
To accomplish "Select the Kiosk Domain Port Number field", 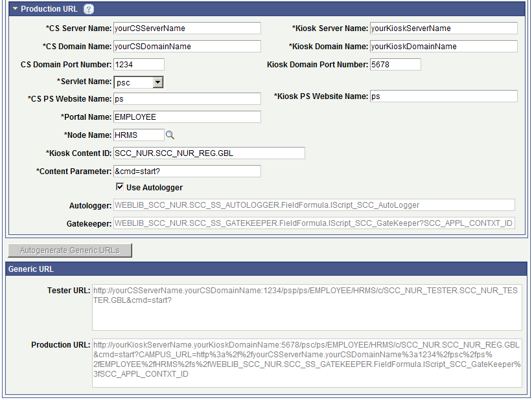I will click(x=395, y=64).
